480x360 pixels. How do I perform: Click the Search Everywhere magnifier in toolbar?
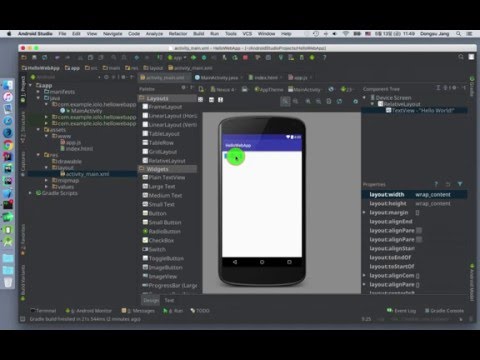(x=461, y=57)
